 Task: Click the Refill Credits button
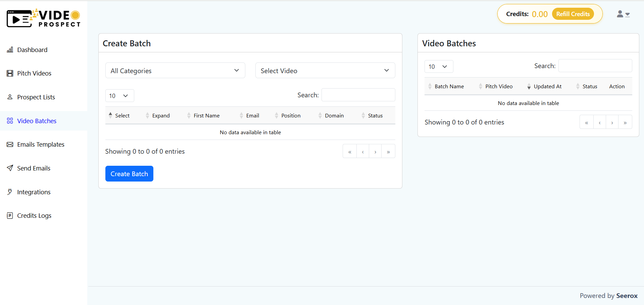573,14
